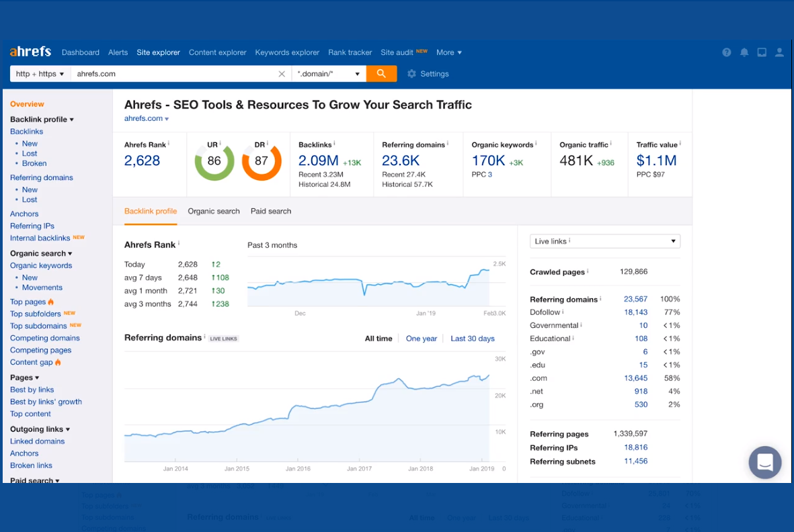This screenshot has width=794, height=532.
Task: Click the monitor icon in the header
Action: 762,52
